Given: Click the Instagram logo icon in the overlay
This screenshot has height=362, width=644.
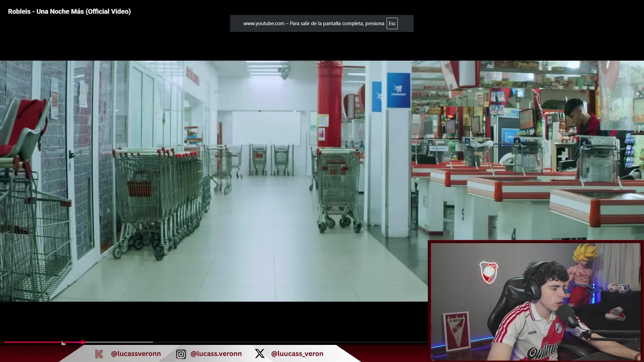Looking at the screenshot, I should (x=181, y=354).
